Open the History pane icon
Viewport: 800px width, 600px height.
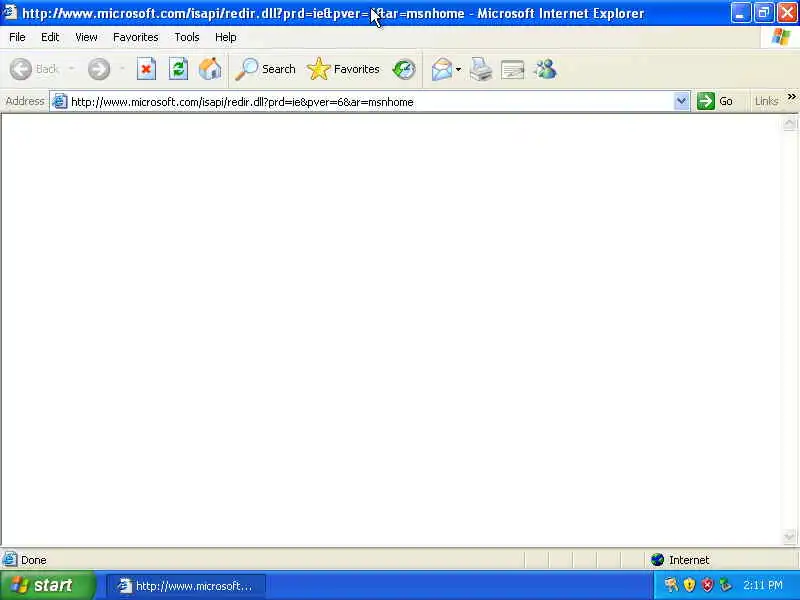point(404,69)
